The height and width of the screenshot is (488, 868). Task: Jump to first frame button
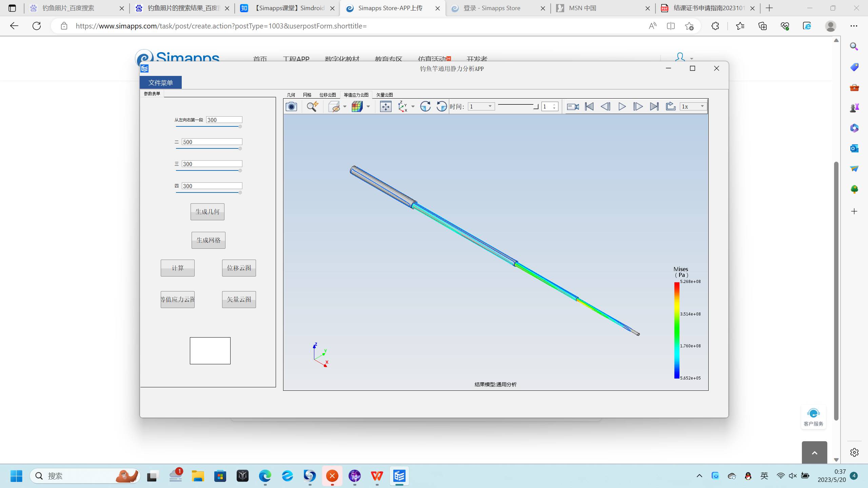point(589,106)
